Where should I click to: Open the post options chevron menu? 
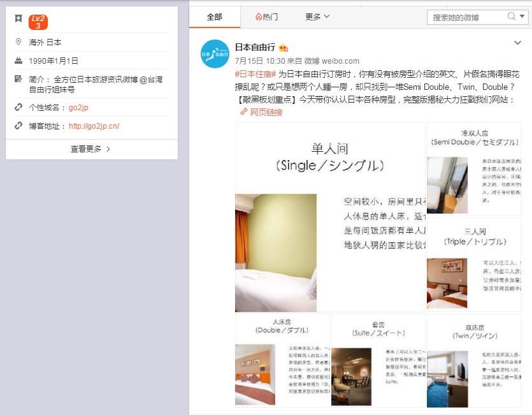click(x=517, y=43)
